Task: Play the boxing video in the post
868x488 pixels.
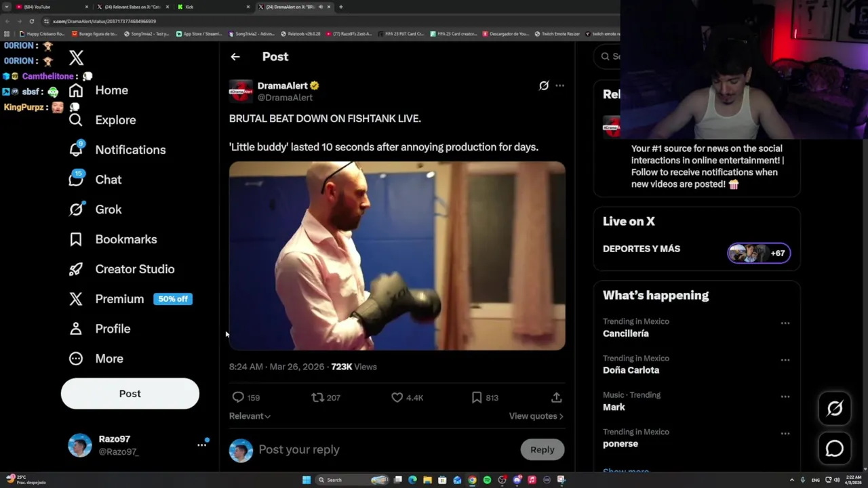Action: [397, 256]
